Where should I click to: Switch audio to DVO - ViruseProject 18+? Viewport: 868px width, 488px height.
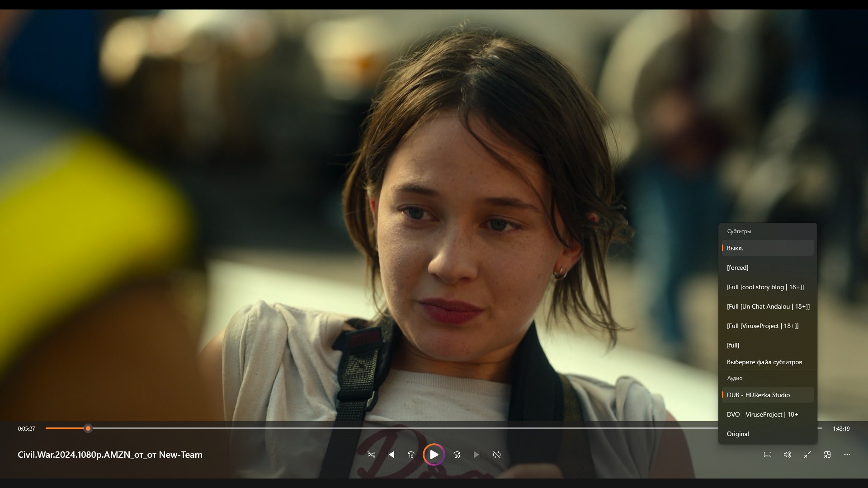coord(768,414)
